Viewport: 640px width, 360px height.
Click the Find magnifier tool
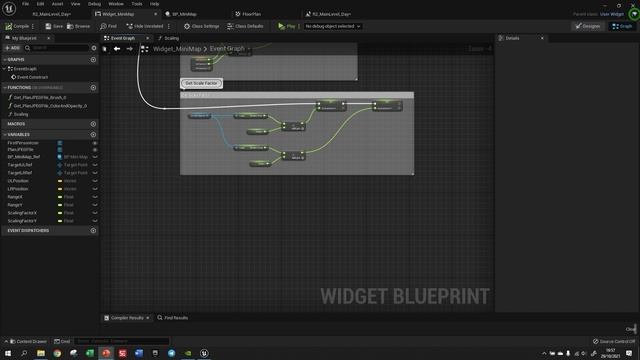[x=108, y=26]
